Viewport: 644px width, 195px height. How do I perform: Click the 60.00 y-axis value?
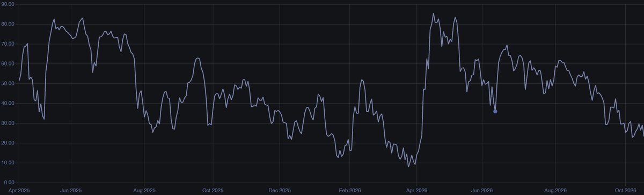click(x=8, y=64)
